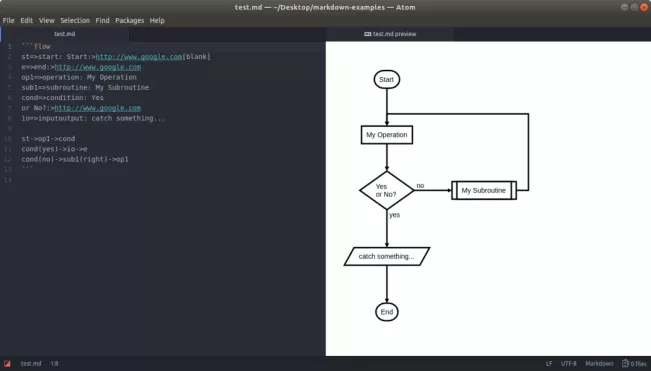The width and height of the screenshot is (651, 371).
Task: Click the cursor position 1:8 indicator
Action: click(x=54, y=364)
